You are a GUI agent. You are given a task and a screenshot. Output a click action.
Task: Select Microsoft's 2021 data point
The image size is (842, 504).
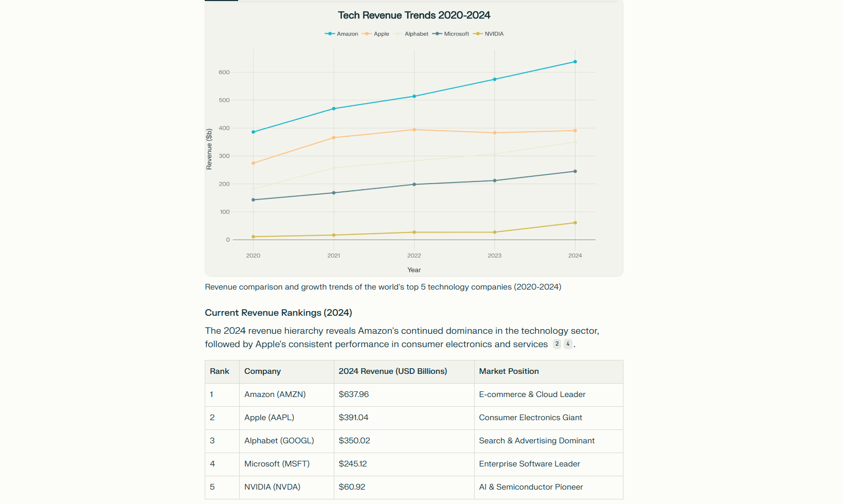pos(334,193)
